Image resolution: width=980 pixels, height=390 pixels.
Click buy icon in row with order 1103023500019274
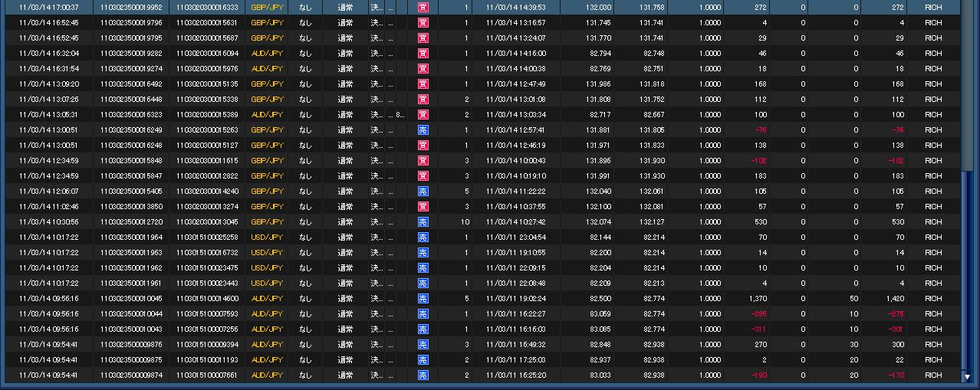pyautogui.click(x=423, y=69)
